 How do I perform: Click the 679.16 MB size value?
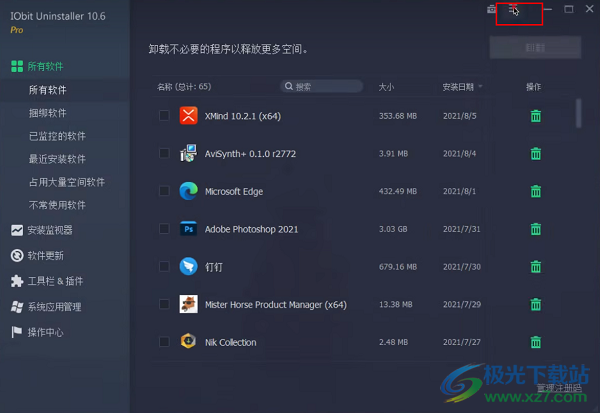click(x=398, y=266)
